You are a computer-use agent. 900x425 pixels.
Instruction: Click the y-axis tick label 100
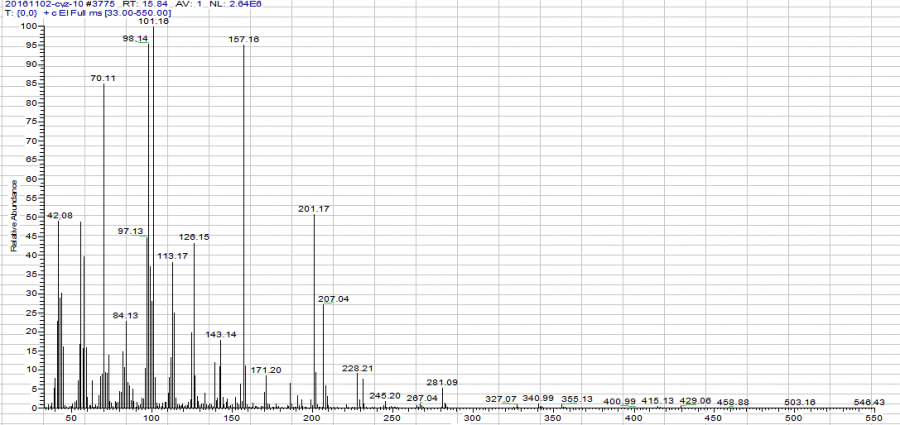29,26
